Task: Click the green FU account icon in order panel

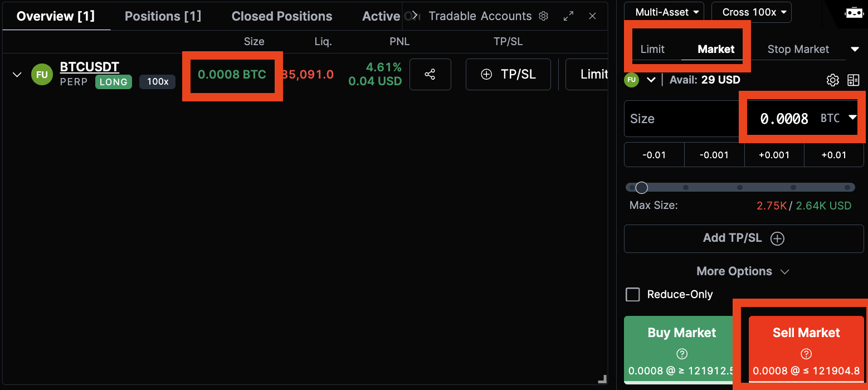Action: coord(631,80)
